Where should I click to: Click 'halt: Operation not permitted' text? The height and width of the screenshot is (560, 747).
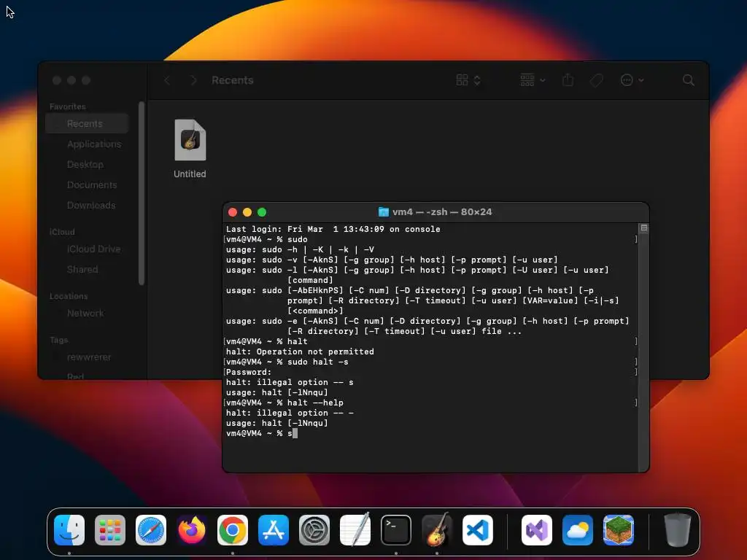pyautogui.click(x=300, y=351)
